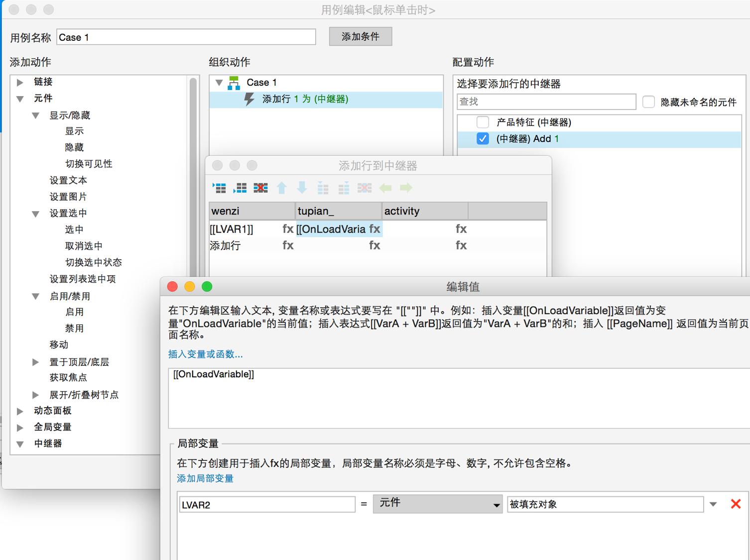This screenshot has height=560, width=750.
Task: Click the insert column right icon
Action: (344, 188)
